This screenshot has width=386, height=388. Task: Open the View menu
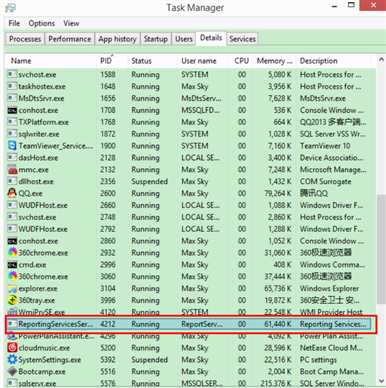tap(71, 23)
